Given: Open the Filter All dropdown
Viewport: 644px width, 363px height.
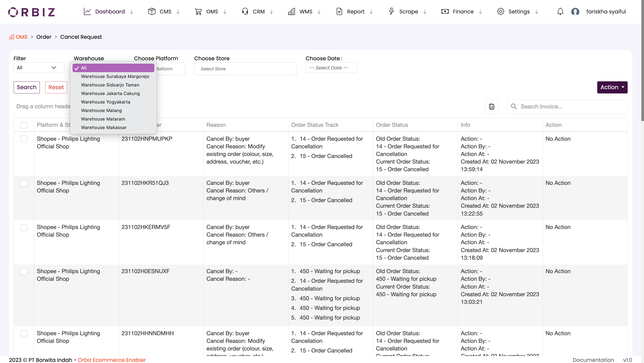Looking at the screenshot, I should (x=39, y=68).
